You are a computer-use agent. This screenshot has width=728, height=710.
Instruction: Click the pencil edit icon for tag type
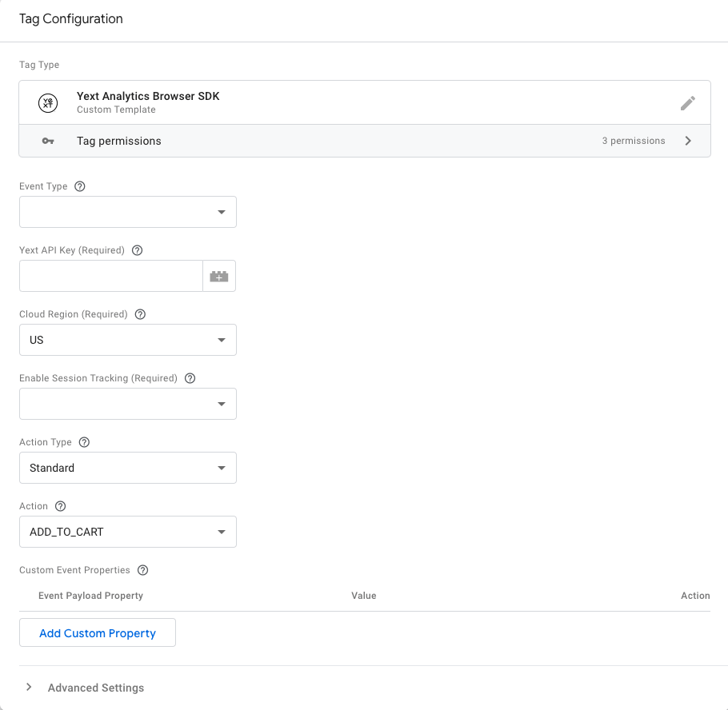[688, 103]
